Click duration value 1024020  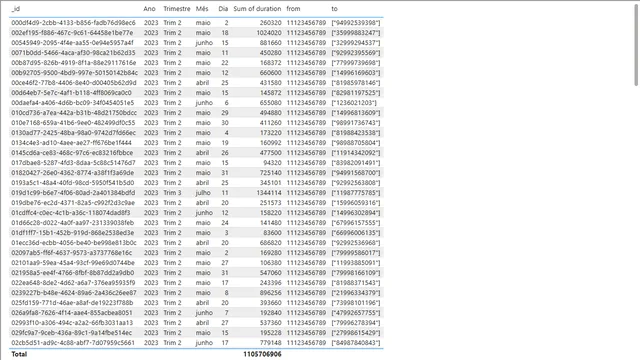click(x=269, y=33)
